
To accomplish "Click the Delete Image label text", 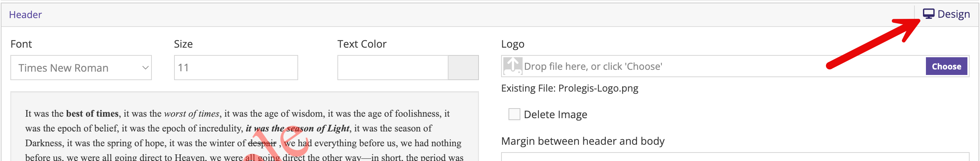I will [555, 114].
